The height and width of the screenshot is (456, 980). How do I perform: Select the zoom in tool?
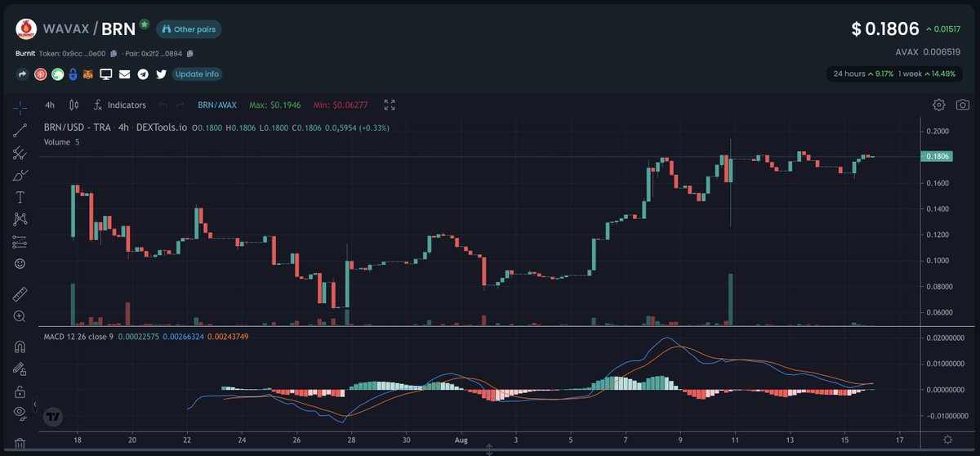[20, 316]
